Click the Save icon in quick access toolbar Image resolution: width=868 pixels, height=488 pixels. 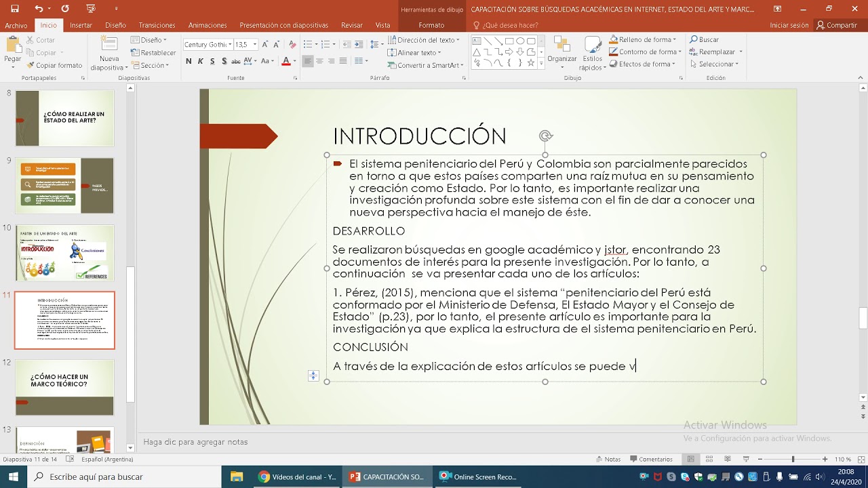click(15, 8)
